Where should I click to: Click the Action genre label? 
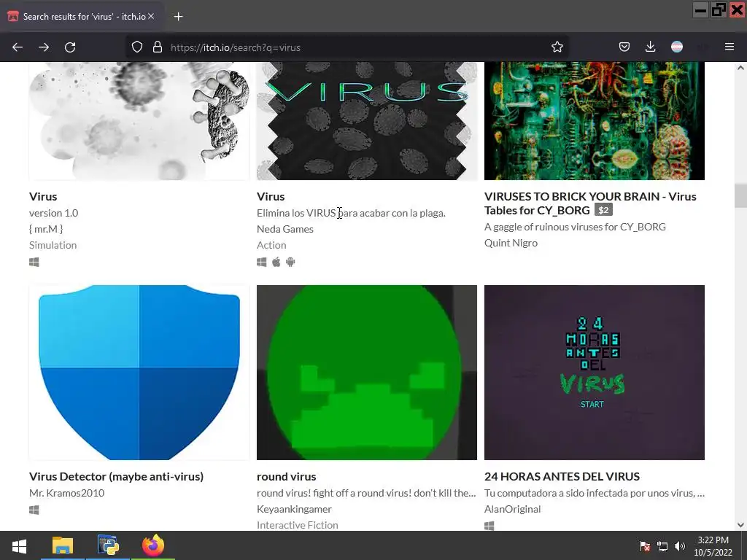[x=271, y=245]
